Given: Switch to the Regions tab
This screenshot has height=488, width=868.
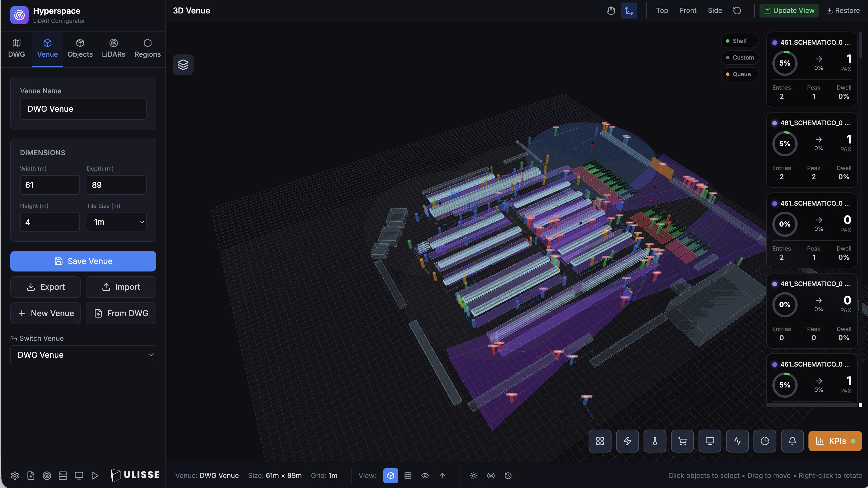Looking at the screenshot, I should click(147, 48).
